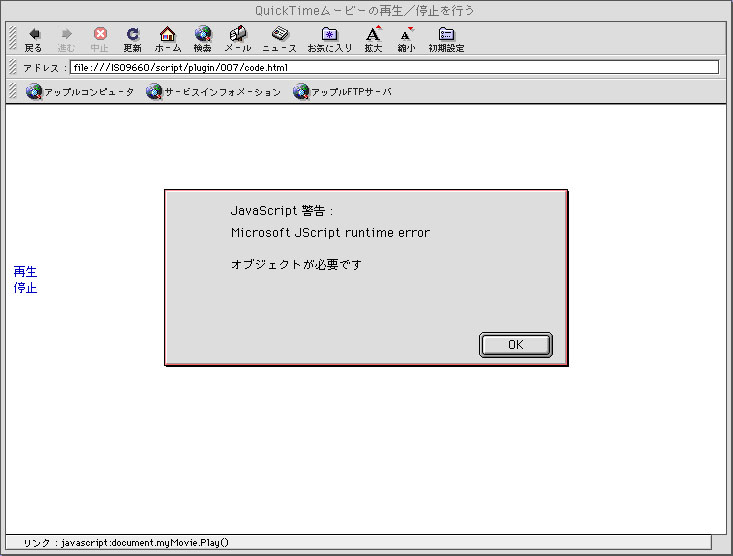This screenshot has height=556, width=733.
Task: Click the Back (戻る) toolbar icon
Action: [x=33, y=34]
